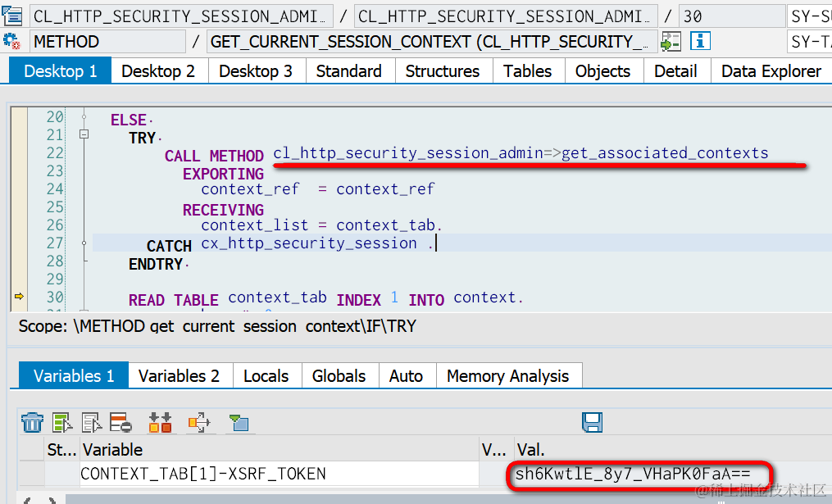Screen dimensions: 832x504
Task: Click the 'Variable' column header
Action: 280,449
